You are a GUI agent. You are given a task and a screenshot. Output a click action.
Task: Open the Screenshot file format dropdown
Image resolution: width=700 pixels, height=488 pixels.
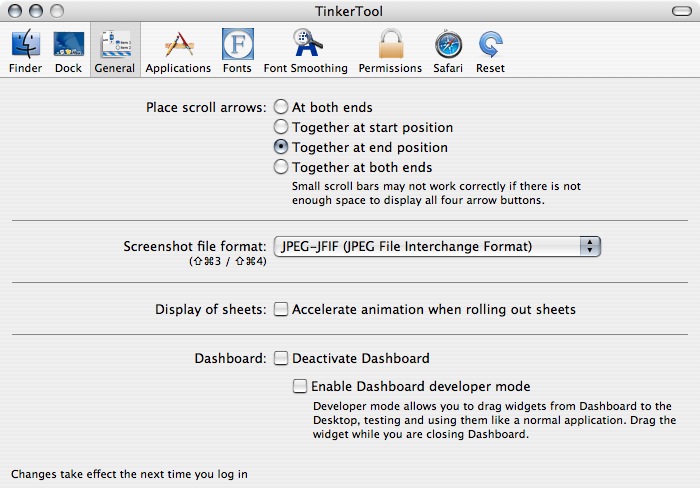(437, 246)
